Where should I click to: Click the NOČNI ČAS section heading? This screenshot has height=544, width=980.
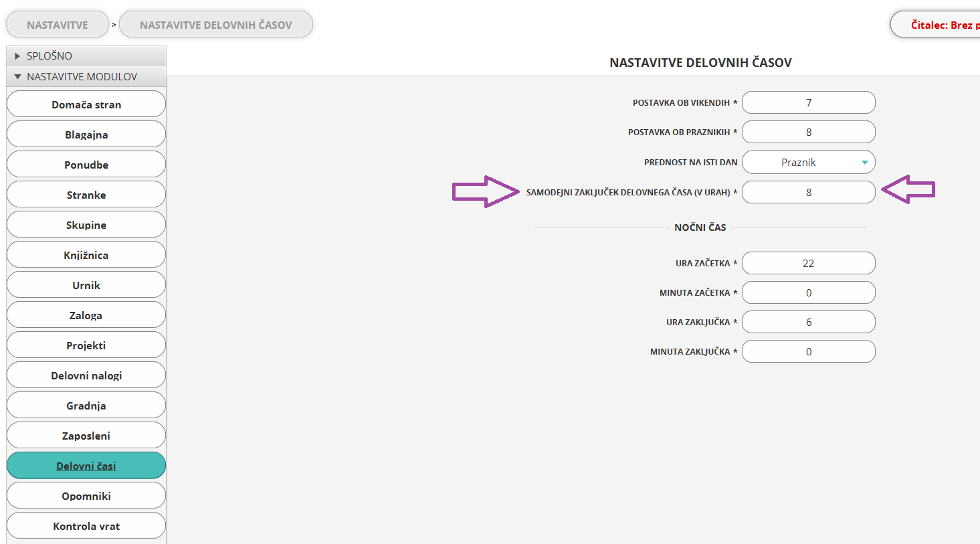pyautogui.click(x=700, y=228)
